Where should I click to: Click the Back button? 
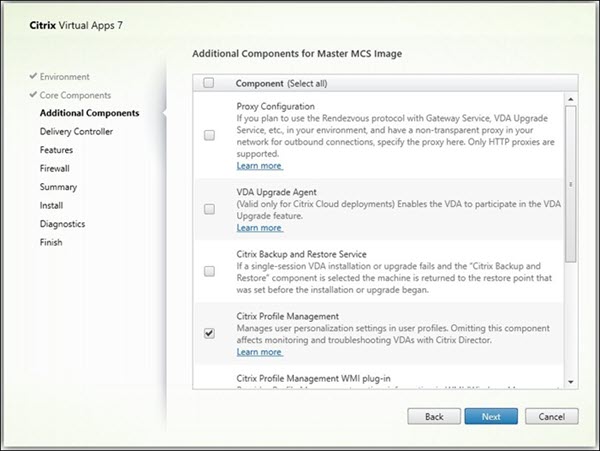(x=433, y=415)
